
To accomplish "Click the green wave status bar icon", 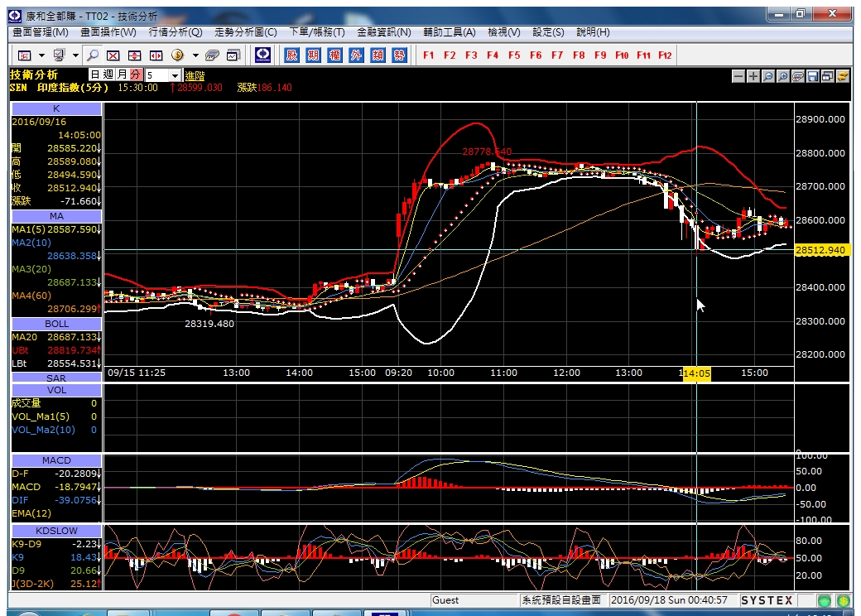I will click(x=825, y=600).
